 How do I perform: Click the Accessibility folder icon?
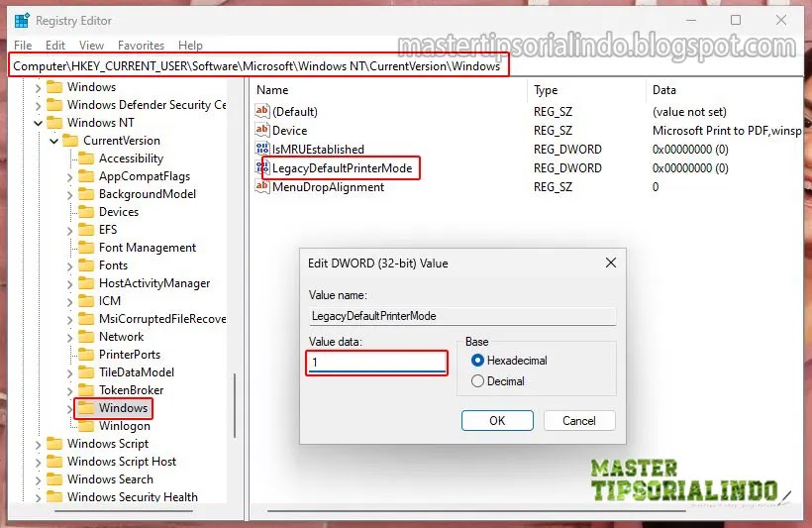tap(86, 158)
